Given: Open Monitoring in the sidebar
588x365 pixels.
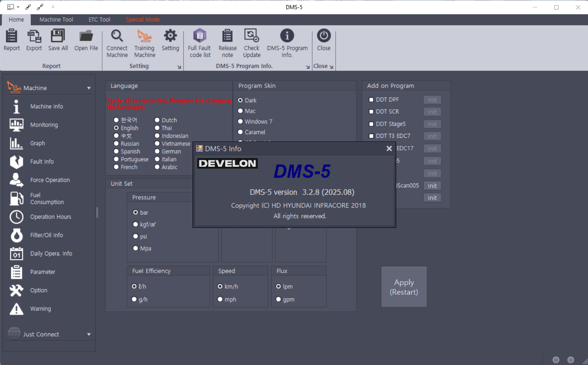Looking at the screenshot, I should [x=44, y=125].
